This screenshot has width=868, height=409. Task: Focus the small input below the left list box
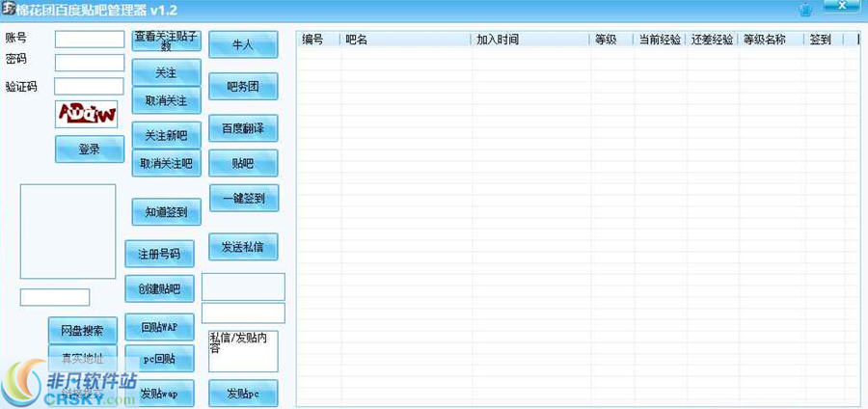(x=55, y=297)
